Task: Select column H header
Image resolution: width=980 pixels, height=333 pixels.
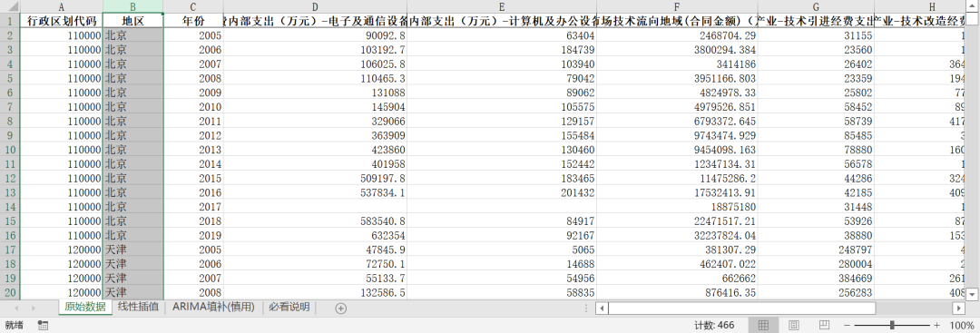Action: coord(920,6)
